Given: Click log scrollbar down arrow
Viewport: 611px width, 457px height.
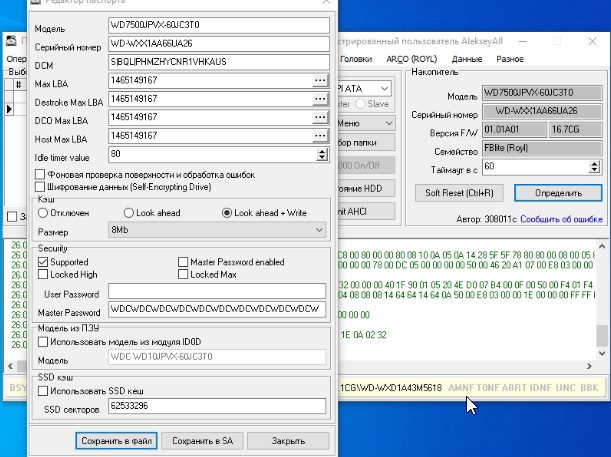Looking at the screenshot, I should pyautogui.click(x=602, y=353).
